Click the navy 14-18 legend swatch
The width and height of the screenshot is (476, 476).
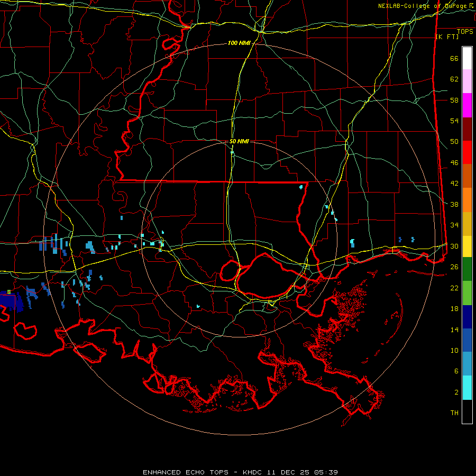(x=467, y=317)
